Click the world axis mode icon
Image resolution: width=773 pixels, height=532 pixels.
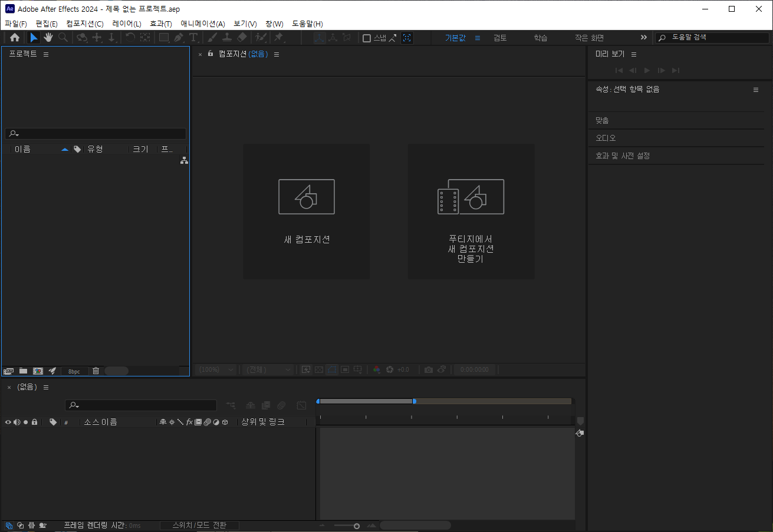pos(333,38)
